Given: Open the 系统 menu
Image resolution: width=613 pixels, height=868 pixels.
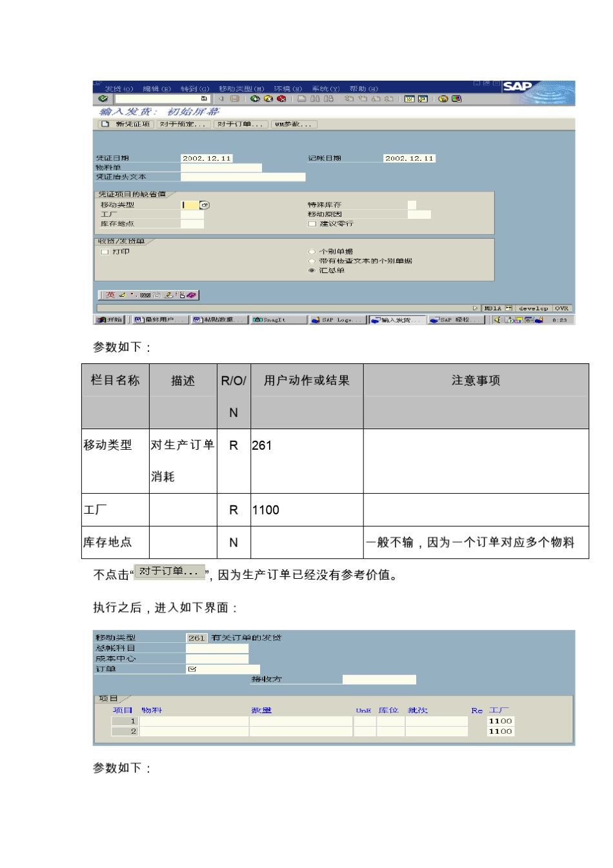Looking at the screenshot, I should click(x=325, y=89).
